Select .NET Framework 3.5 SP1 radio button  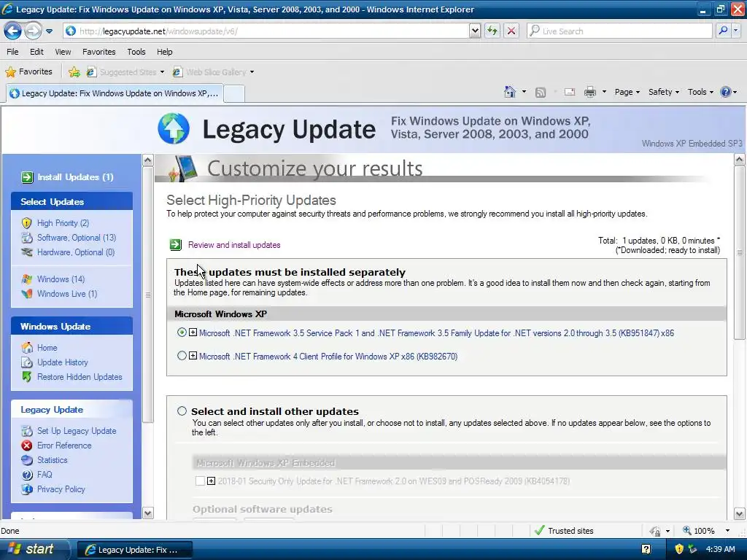pyautogui.click(x=182, y=332)
